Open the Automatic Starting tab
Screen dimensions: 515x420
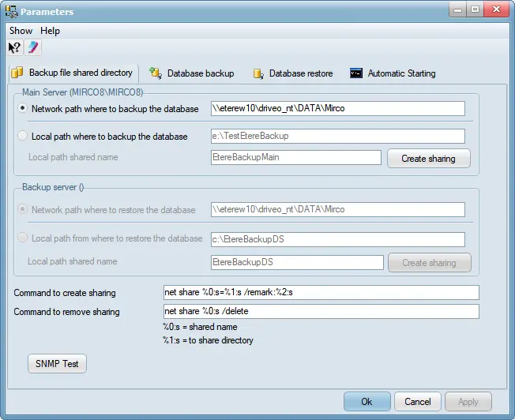393,73
